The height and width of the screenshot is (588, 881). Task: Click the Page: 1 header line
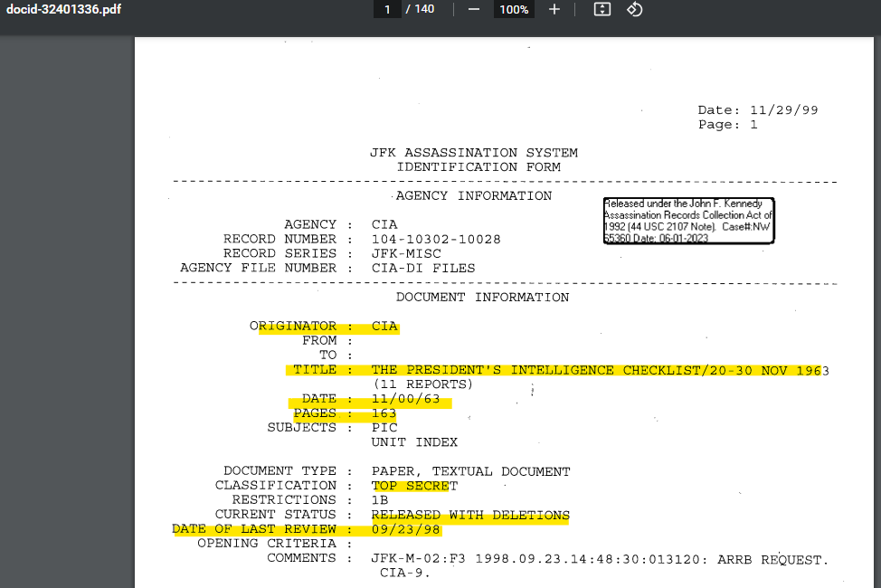(727, 125)
